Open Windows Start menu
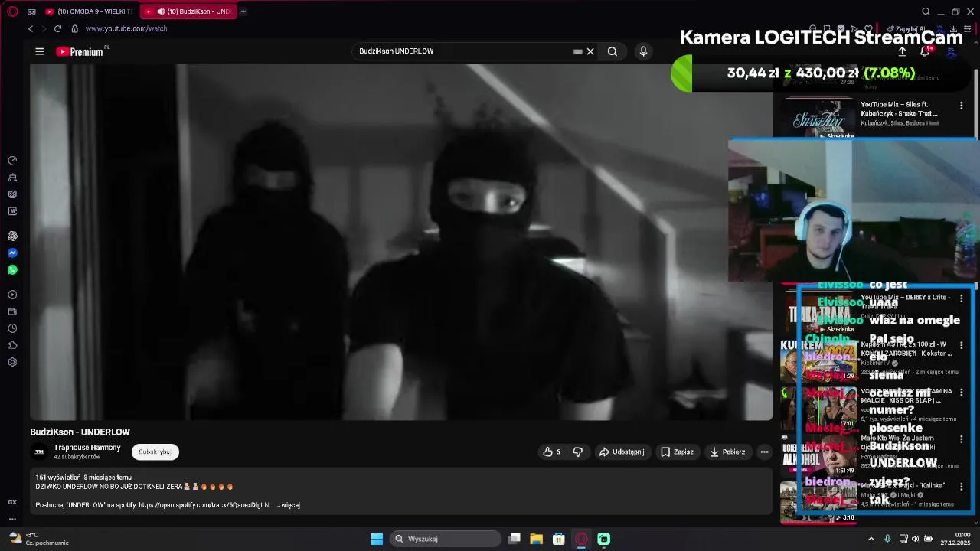 click(377, 539)
